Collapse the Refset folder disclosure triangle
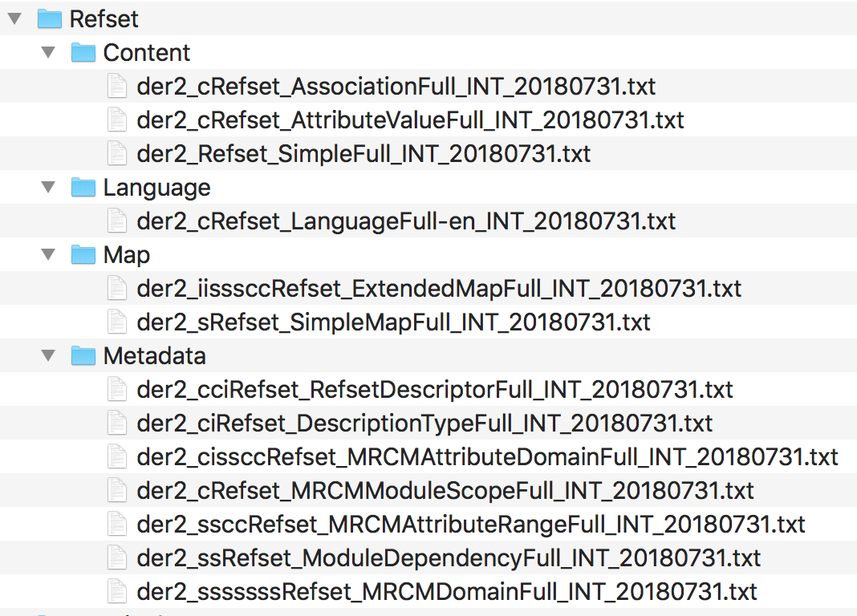 (x=14, y=19)
